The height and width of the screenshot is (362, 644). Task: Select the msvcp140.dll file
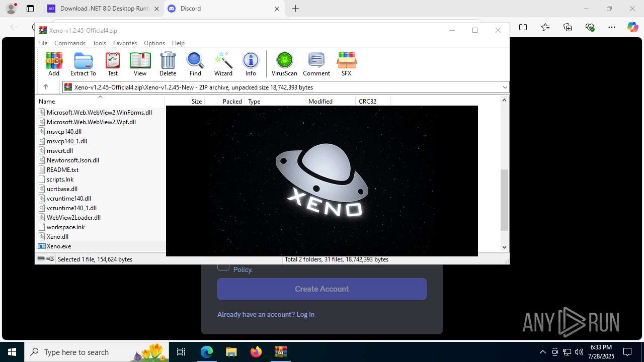[x=64, y=132]
